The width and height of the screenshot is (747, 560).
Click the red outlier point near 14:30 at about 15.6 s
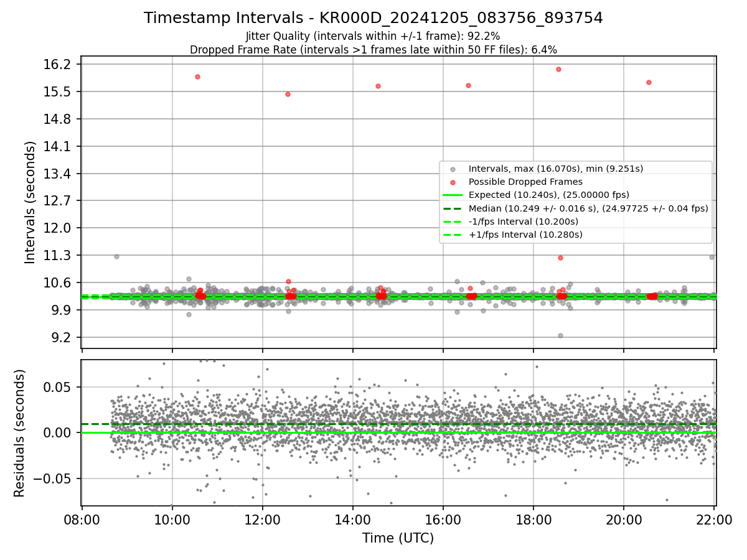click(378, 86)
